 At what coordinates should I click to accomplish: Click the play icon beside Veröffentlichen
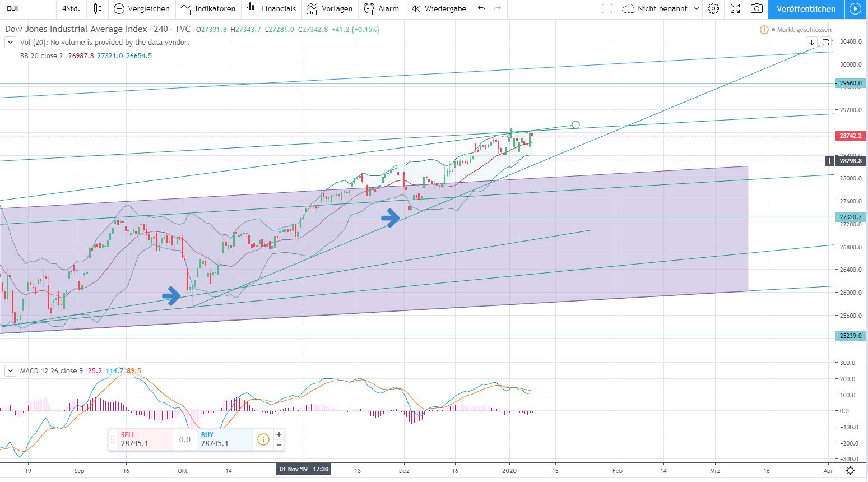[855, 8]
